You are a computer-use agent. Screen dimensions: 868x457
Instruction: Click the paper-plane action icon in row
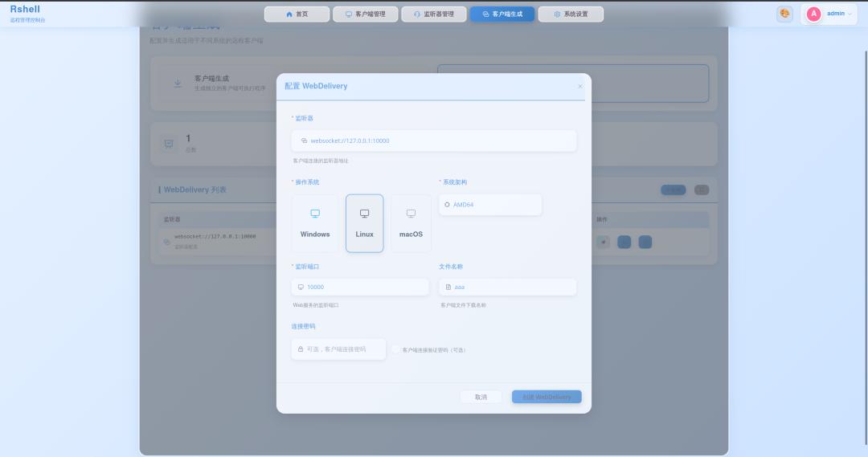pos(603,242)
